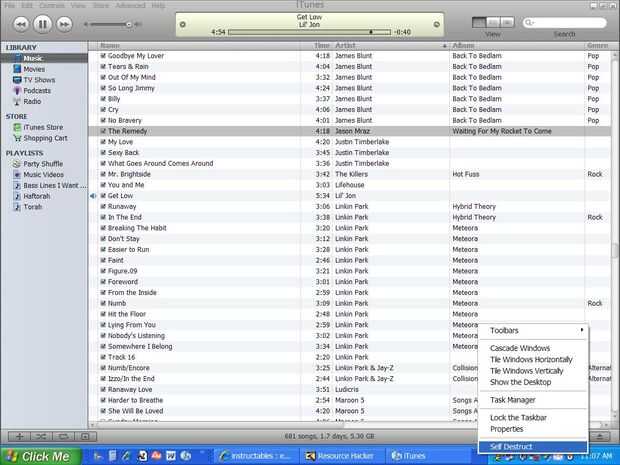Click Lock the Taskbar option
Image resolution: width=620 pixels, height=465 pixels.
[533, 418]
